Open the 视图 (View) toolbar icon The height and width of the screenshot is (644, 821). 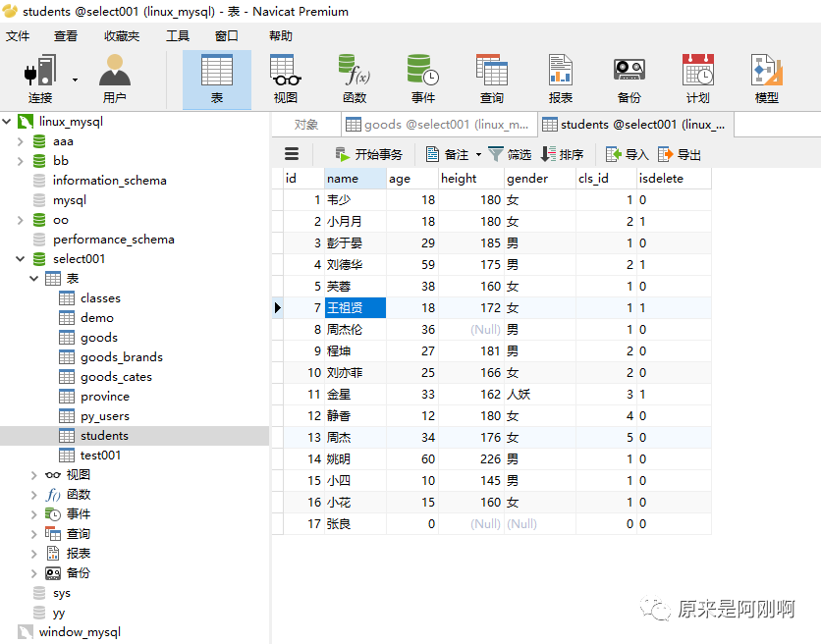point(286,80)
